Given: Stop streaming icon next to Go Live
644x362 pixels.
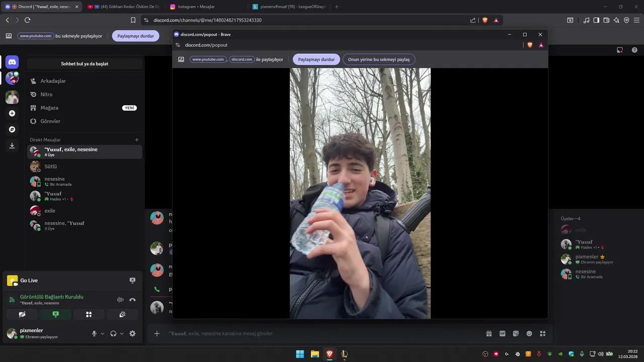Looking at the screenshot, I should 132,281.
